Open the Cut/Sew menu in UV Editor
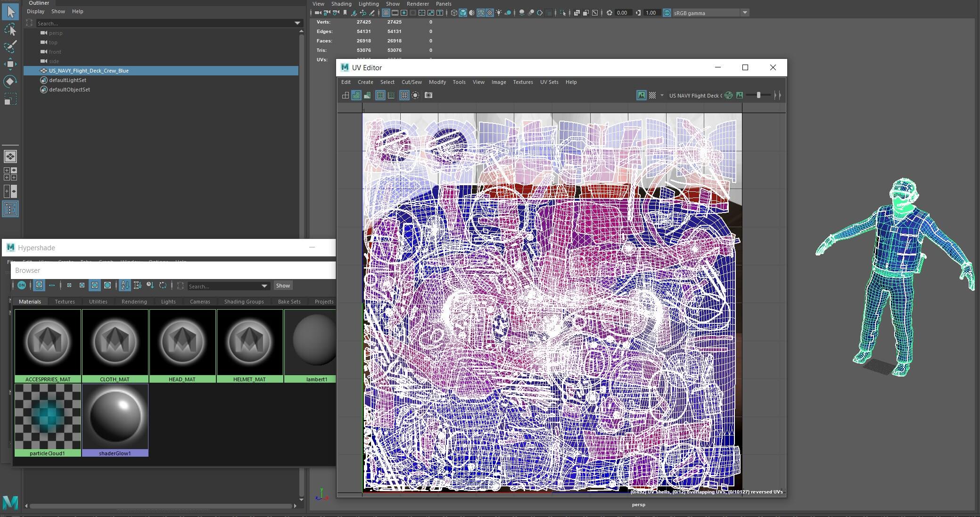Viewport: 980px width, 517px height. [411, 82]
